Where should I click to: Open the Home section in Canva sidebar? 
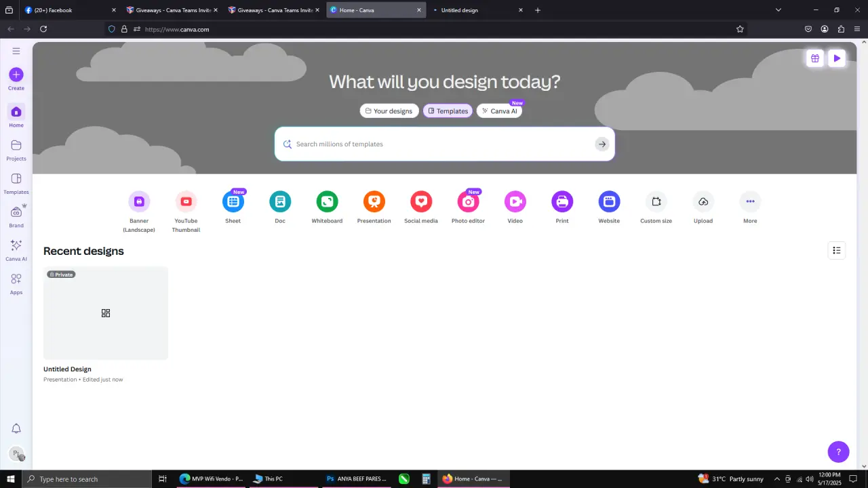(16, 116)
